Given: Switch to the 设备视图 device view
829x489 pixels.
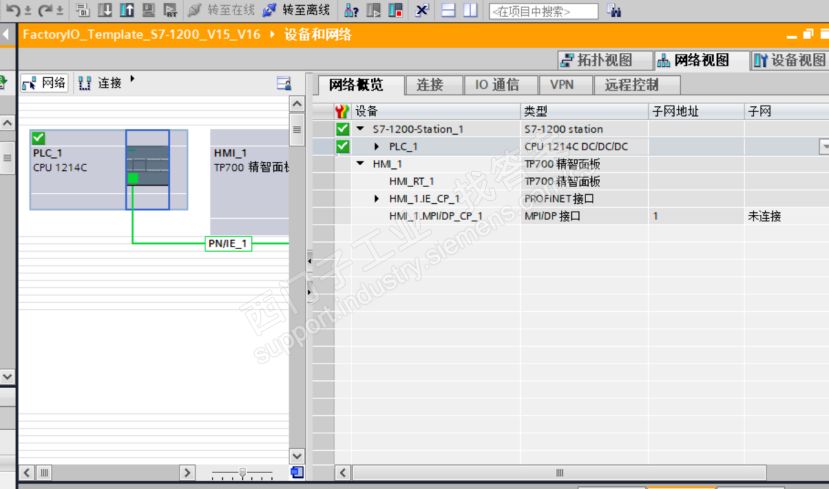Looking at the screenshot, I should [x=790, y=60].
